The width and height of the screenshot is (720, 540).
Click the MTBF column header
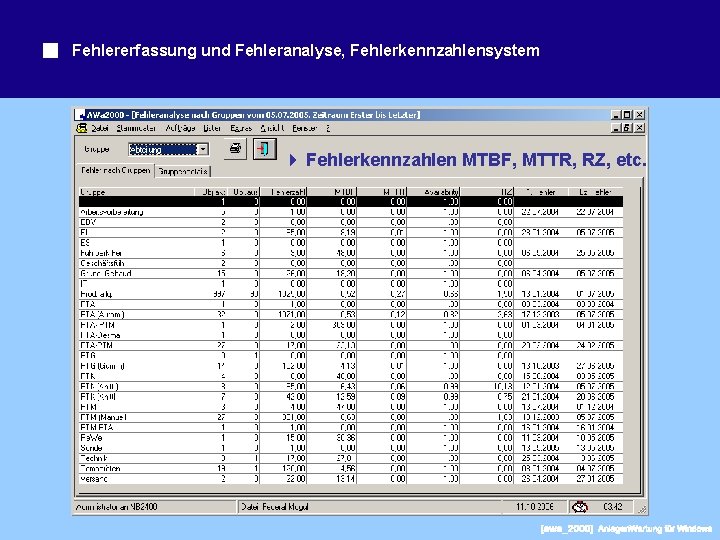pos(332,191)
